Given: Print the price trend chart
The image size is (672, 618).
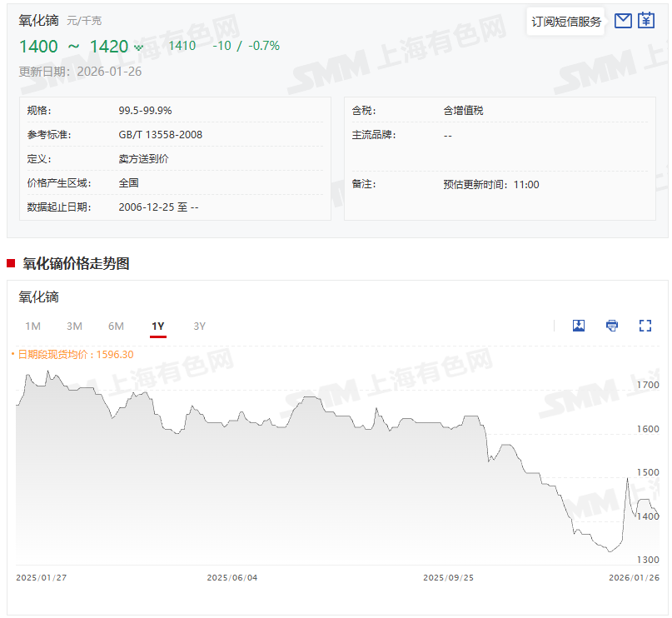Looking at the screenshot, I should point(612,326).
